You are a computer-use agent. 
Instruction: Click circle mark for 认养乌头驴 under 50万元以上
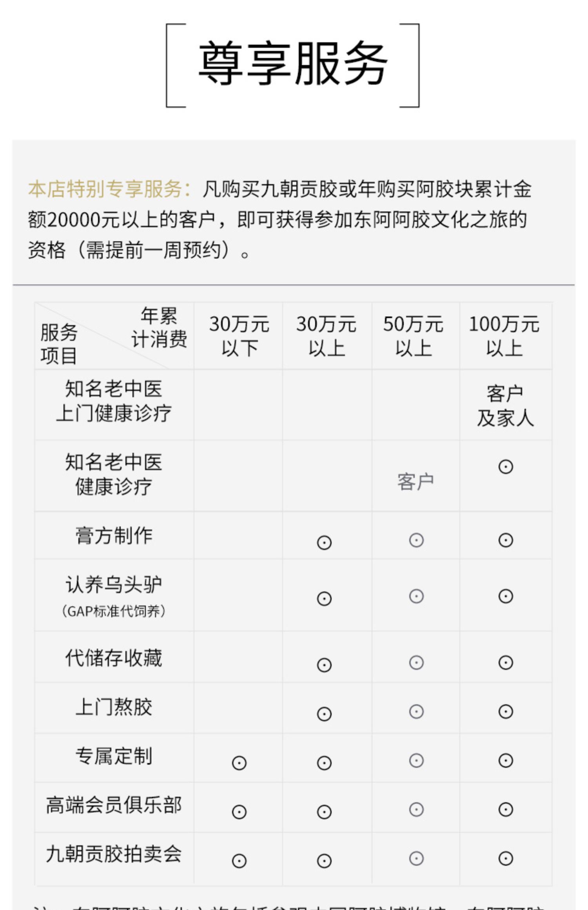point(416,596)
